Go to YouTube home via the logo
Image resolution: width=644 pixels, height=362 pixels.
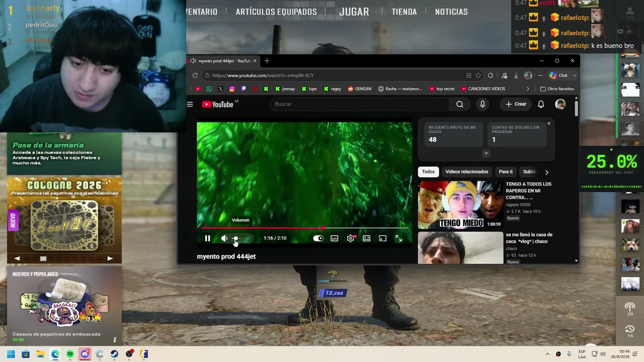[218, 105]
